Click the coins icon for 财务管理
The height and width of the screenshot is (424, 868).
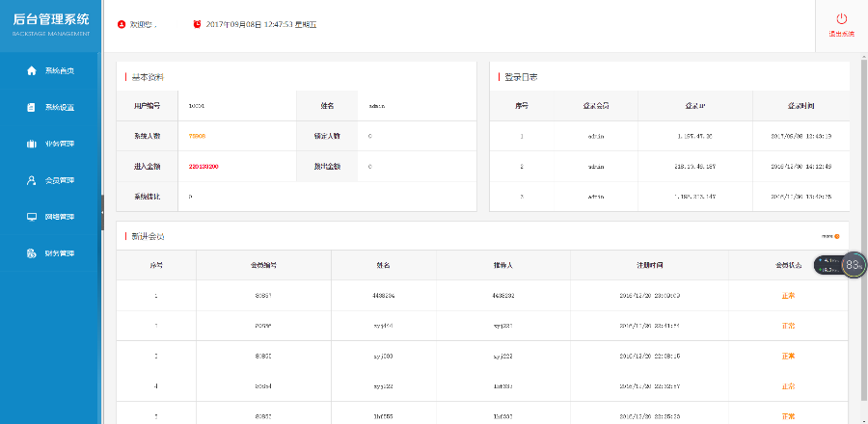(32, 253)
